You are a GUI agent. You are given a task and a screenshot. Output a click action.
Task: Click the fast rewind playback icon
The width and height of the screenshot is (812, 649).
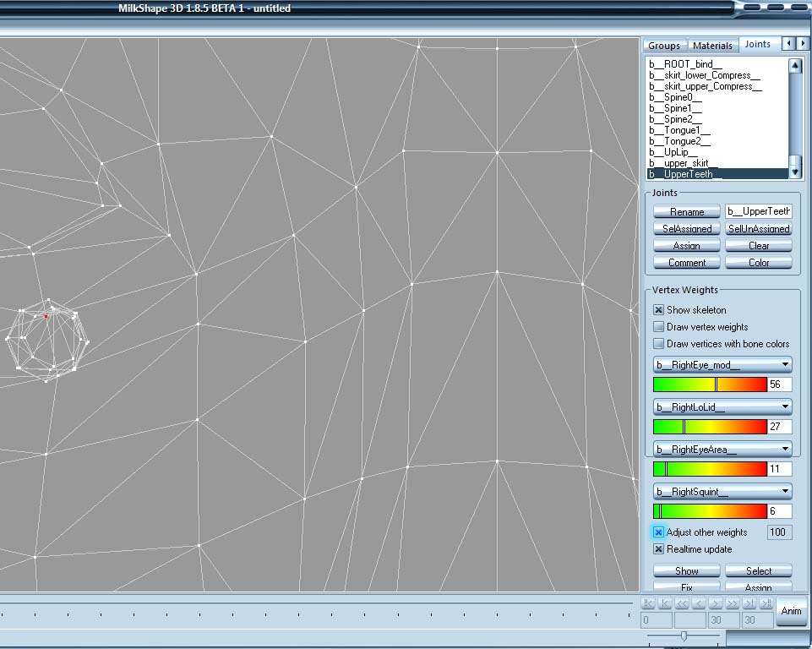click(x=683, y=602)
